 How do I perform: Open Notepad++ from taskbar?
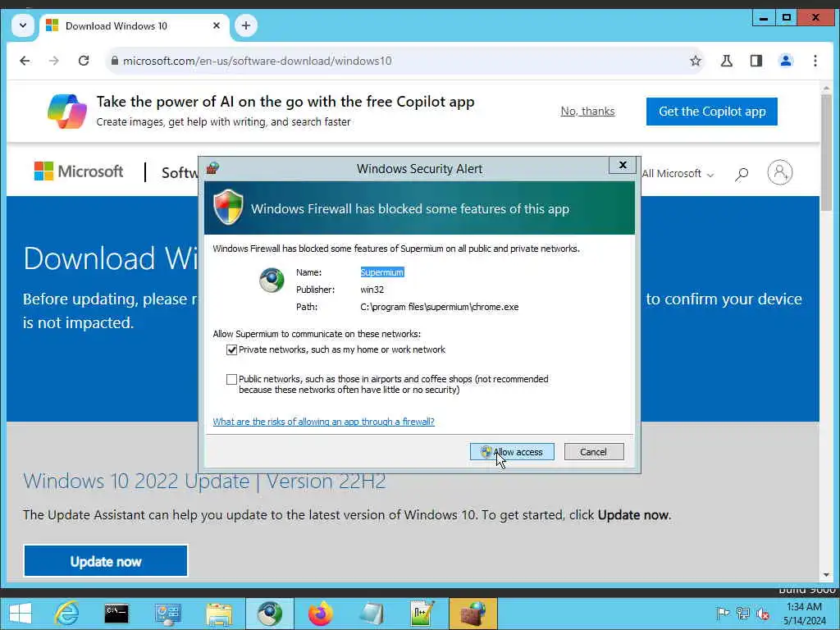tap(422, 614)
